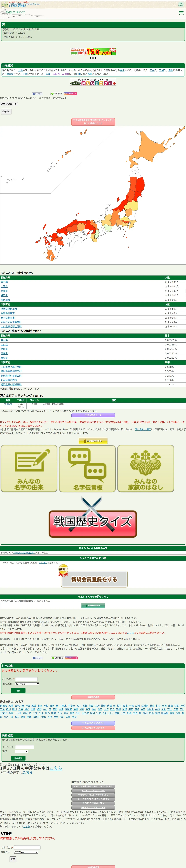Open the 福岡県田川郡添田町 link
Image resolution: width=186 pixels, height=868 pixels.
coord(11,385)
